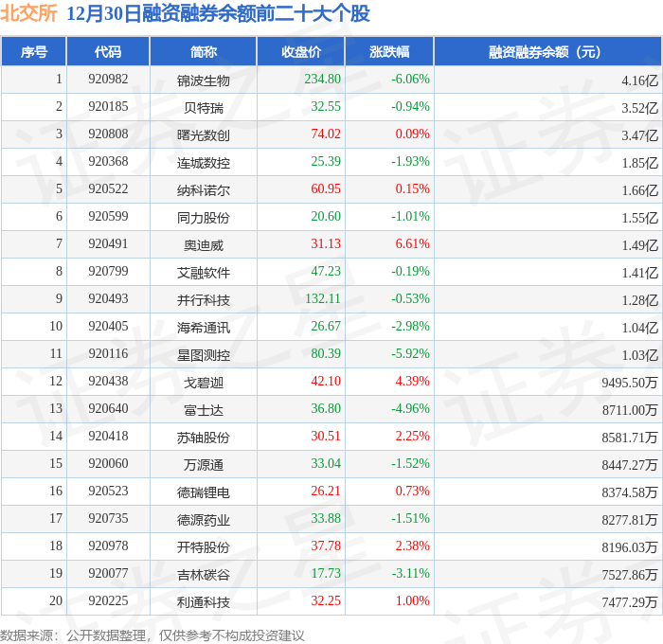663x644 pixels.
Task: Select stock name 艾融软件
Action: click(x=204, y=273)
